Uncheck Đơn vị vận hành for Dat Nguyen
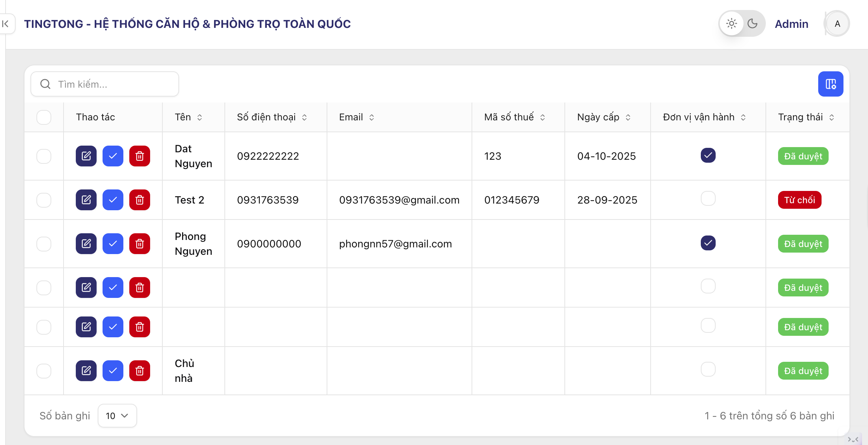868x445 pixels. 708,155
